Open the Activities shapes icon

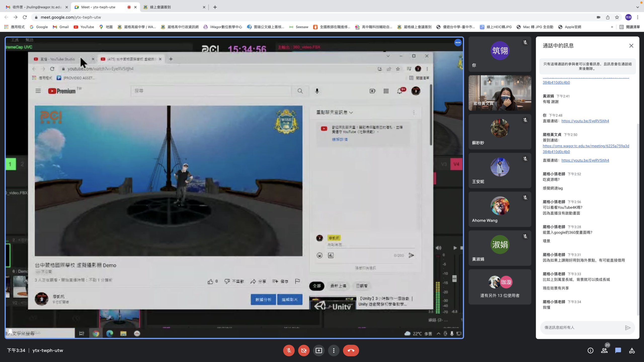632,350
